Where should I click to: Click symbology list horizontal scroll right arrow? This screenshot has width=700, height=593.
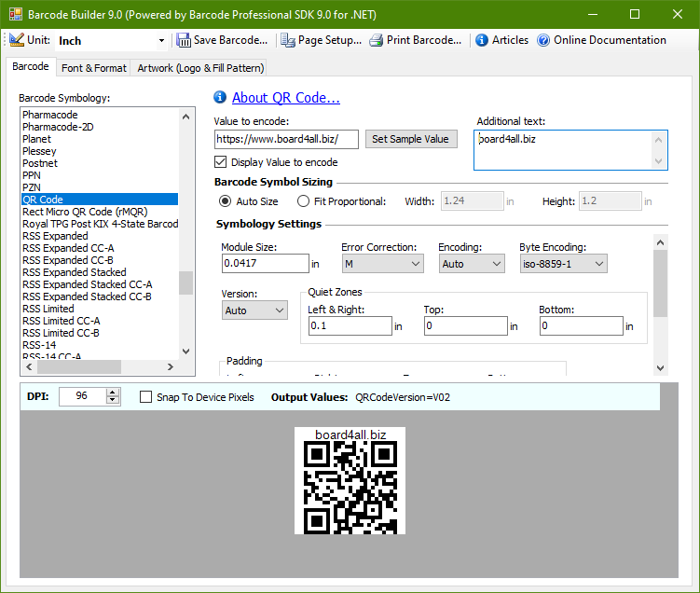pyautogui.click(x=170, y=367)
